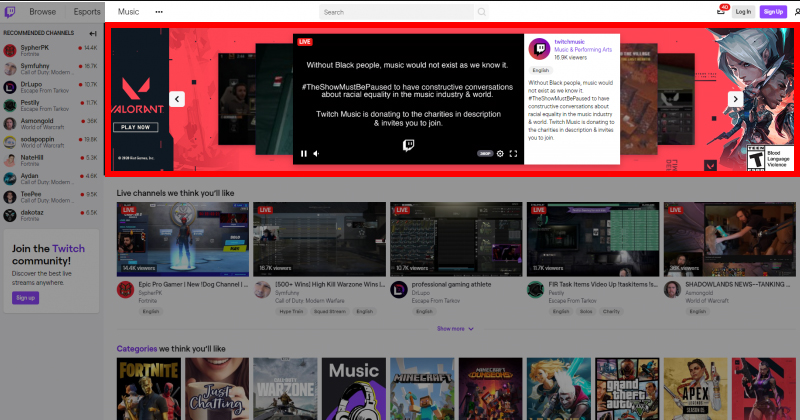Open DrLupo stream thumbnail
Image resolution: width=800 pixels, height=420 pixels.
point(456,239)
